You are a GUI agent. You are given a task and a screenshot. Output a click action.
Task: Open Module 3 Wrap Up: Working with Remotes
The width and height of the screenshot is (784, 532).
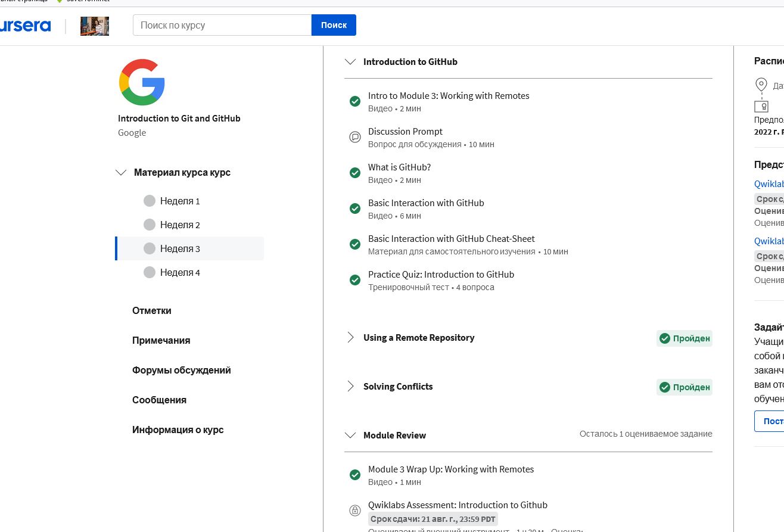pos(451,469)
